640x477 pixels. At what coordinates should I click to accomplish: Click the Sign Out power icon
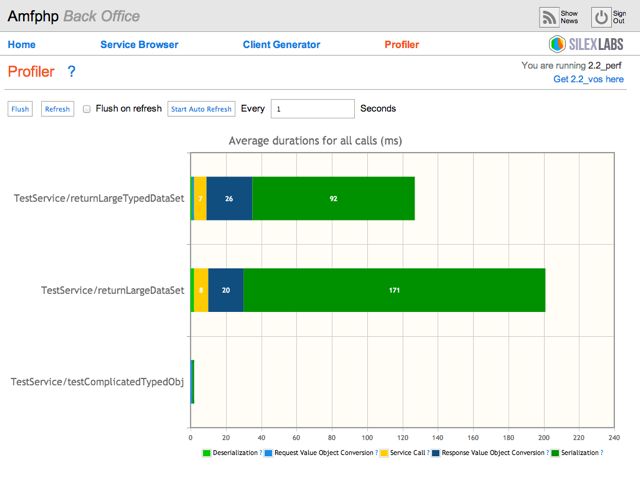click(x=601, y=17)
